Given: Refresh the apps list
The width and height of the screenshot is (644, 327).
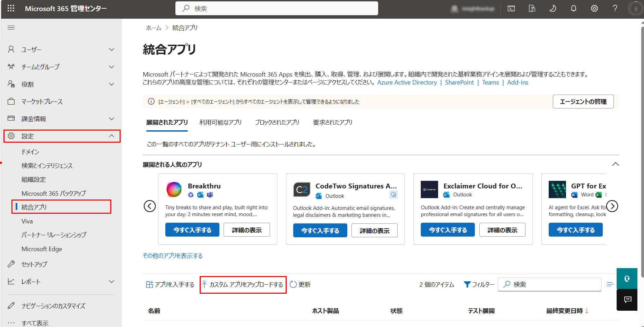Looking at the screenshot, I should [x=300, y=284].
